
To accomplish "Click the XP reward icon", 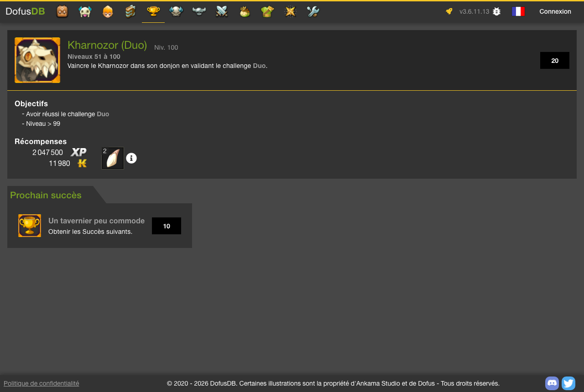I will coord(78,152).
